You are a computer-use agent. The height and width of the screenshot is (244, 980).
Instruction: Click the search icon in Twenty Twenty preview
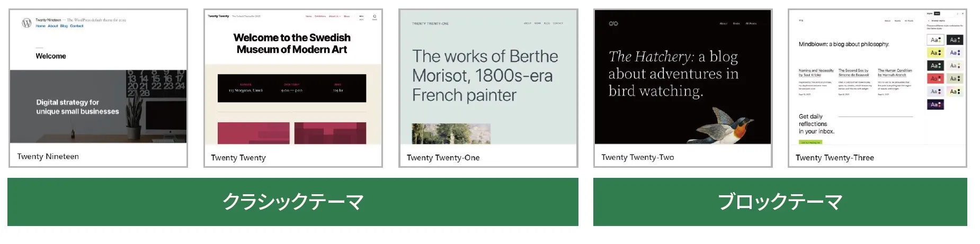pyautogui.click(x=375, y=16)
